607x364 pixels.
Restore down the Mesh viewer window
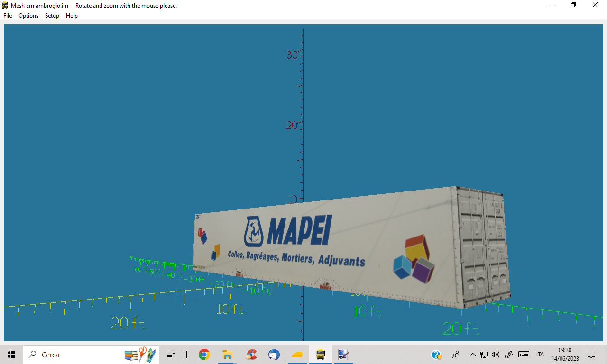click(x=573, y=5)
